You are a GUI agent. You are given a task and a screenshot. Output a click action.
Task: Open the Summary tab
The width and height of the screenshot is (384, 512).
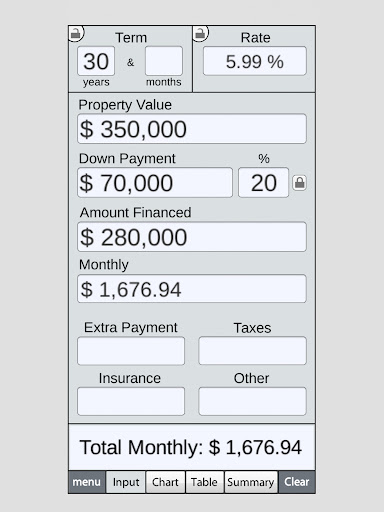[251, 482]
